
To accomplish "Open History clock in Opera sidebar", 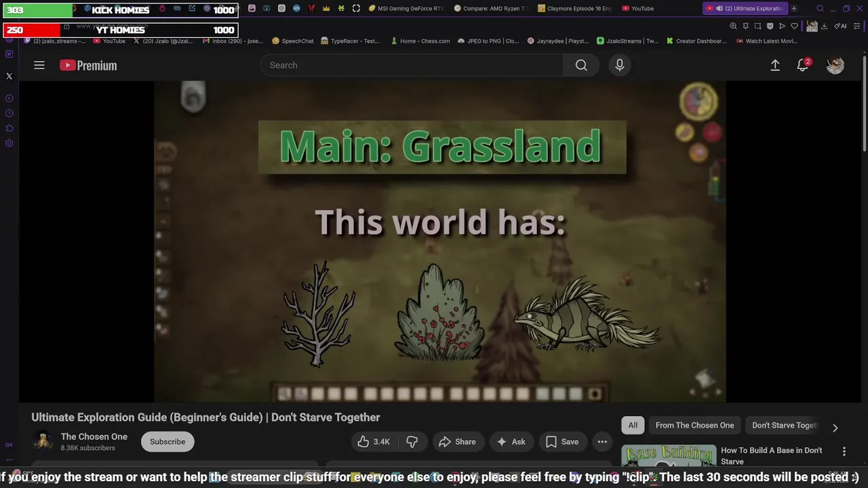I will [9, 113].
